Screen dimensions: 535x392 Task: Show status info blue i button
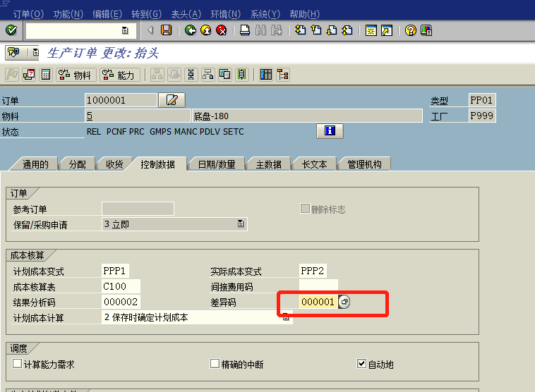330,131
